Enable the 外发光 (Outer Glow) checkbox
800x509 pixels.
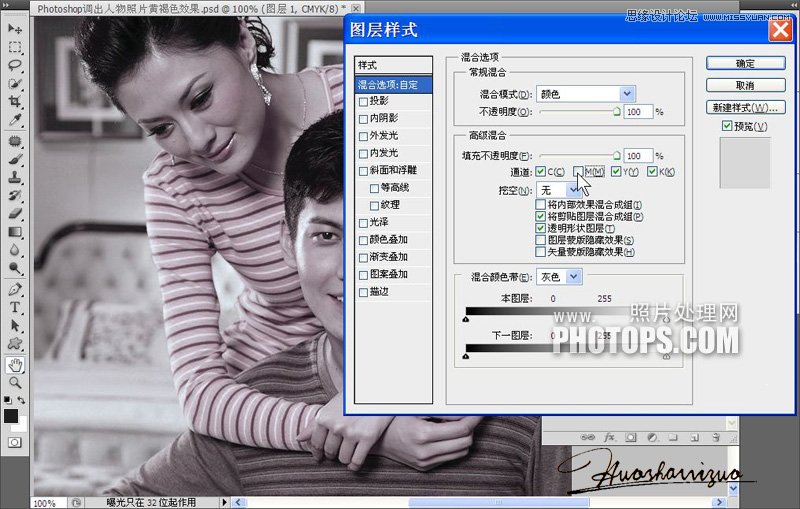363,136
